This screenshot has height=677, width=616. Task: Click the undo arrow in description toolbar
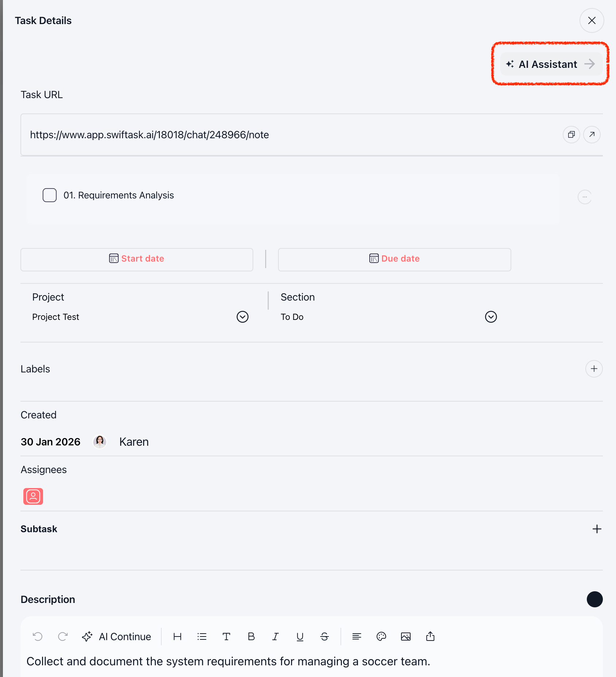click(x=38, y=637)
